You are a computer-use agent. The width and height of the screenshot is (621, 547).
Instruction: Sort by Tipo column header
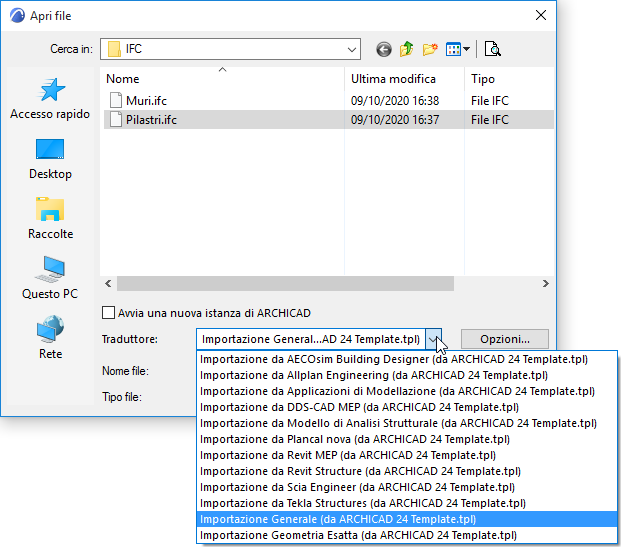tap(509, 78)
